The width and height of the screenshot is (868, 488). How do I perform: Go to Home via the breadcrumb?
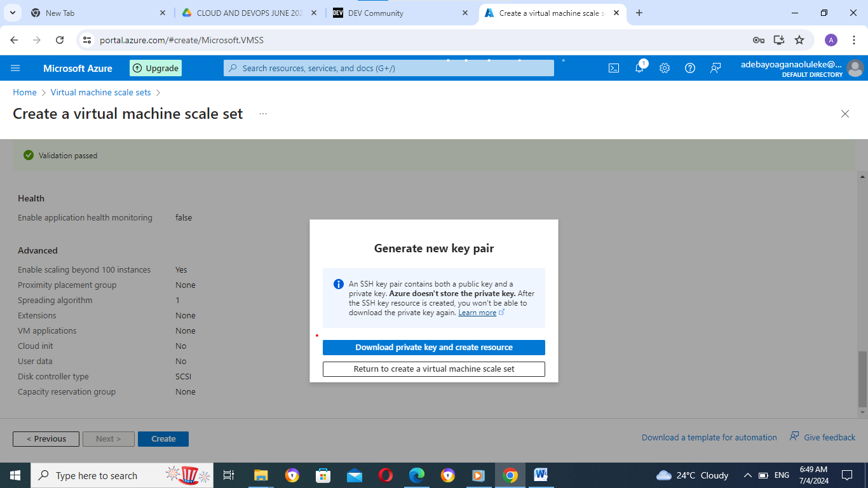click(25, 93)
